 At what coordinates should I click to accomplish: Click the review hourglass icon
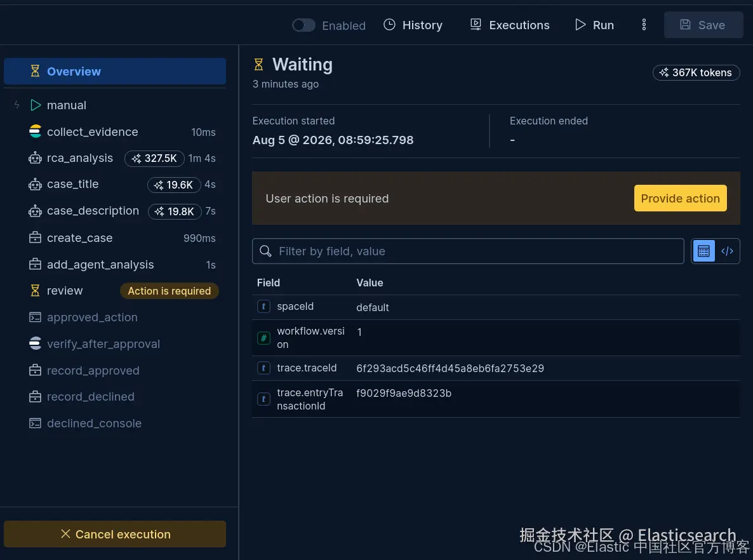(x=35, y=291)
